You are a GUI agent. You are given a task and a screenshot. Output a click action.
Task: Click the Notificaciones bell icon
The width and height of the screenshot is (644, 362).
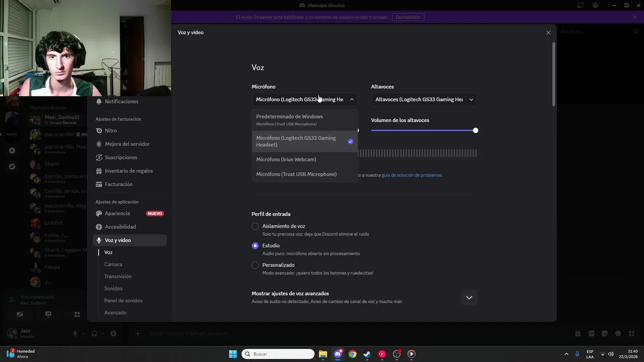99,102
